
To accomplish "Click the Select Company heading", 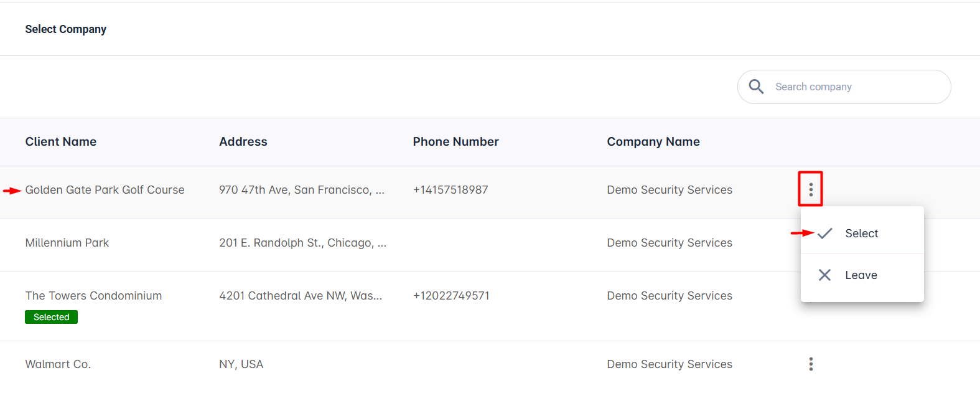I will (66, 29).
